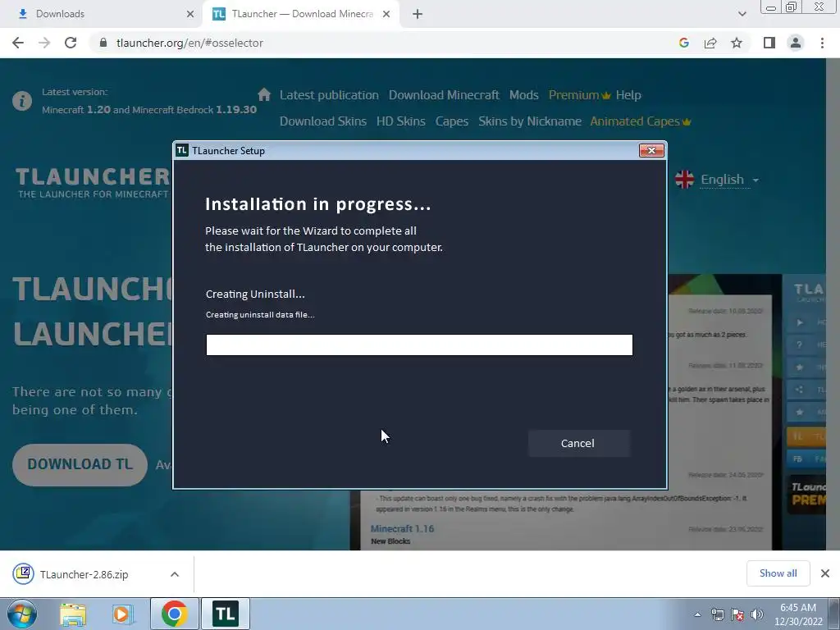Open Download Minecraft page
Screen dimensions: 840x630
(x=444, y=95)
